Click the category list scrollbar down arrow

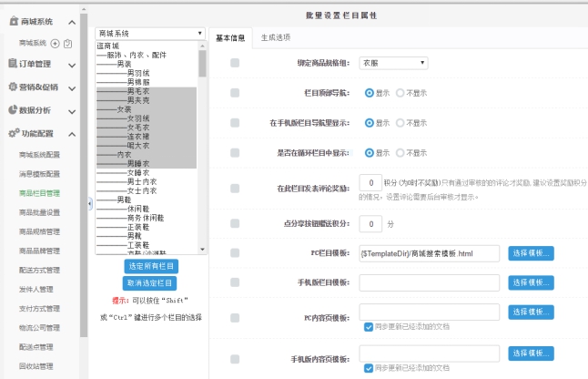point(202,249)
